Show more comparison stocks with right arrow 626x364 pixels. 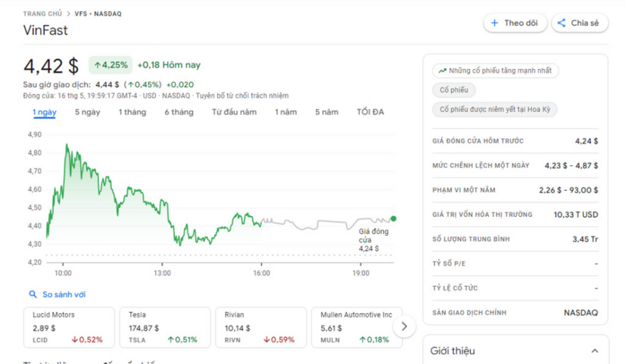(404, 327)
